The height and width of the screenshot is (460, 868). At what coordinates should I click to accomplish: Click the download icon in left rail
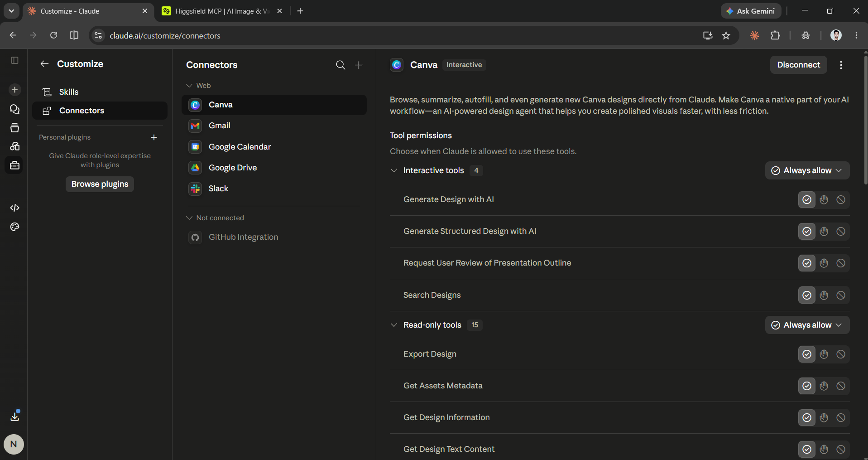tap(14, 416)
